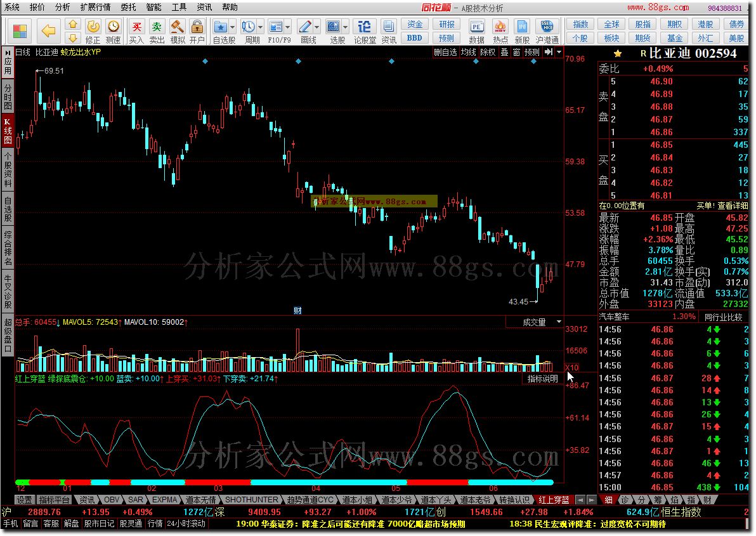Open the 论股堂 forum icon
The height and width of the screenshot is (536, 756).
click(365, 27)
